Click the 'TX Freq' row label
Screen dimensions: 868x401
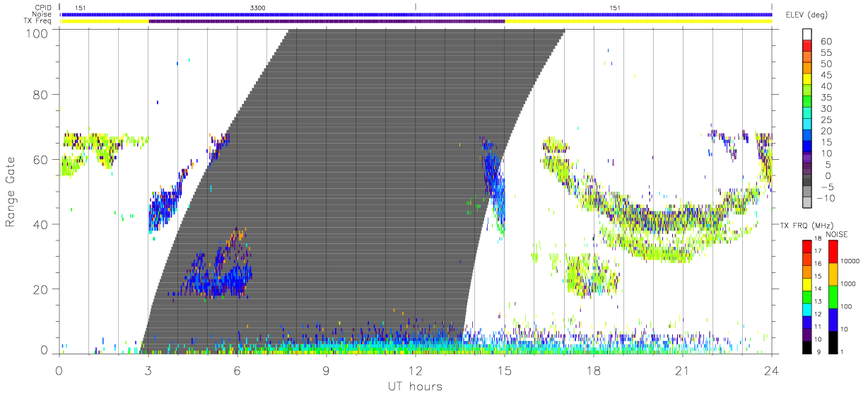click(x=39, y=21)
